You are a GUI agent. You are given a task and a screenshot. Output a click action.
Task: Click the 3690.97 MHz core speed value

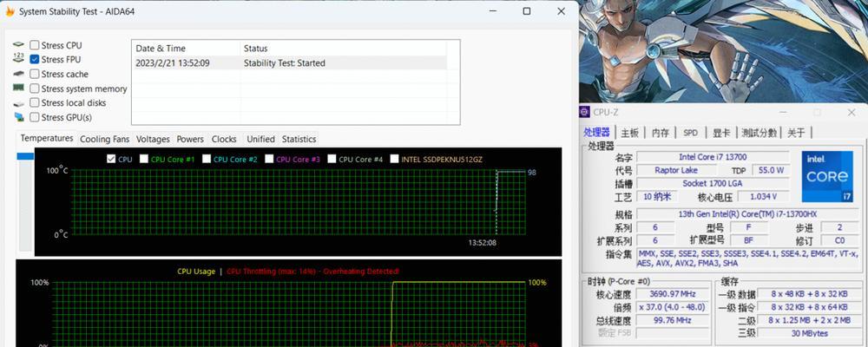click(674, 294)
